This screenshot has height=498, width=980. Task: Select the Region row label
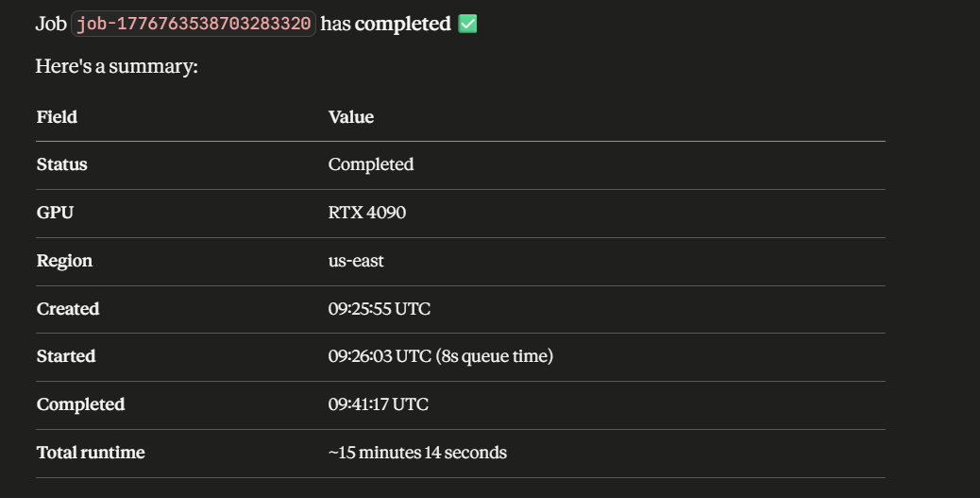[x=64, y=261]
